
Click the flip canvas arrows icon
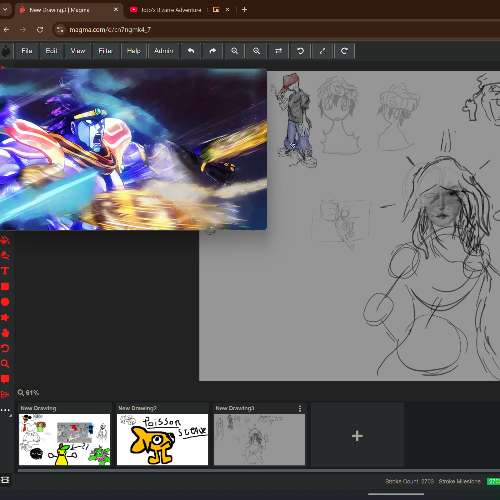point(278,51)
